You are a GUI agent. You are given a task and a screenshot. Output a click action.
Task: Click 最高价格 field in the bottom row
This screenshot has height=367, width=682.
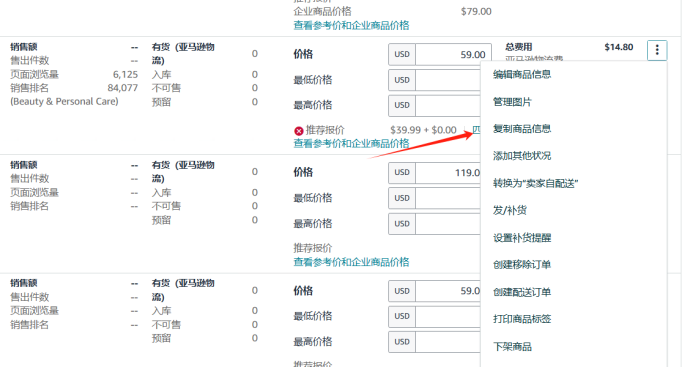(x=448, y=342)
